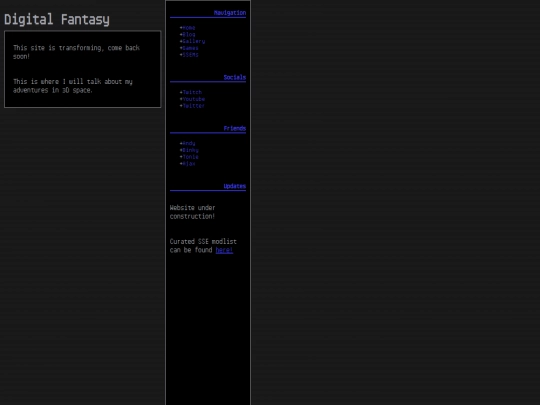The width and height of the screenshot is (540, 405).
Task: Click 'adventures in 3D space' paragraph
Action: point(73,86)
